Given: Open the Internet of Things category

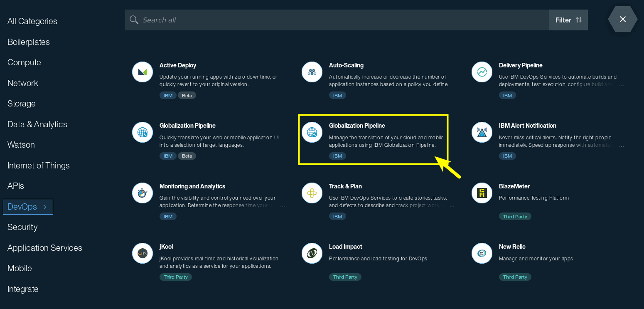Looking at the screenshot, I should 39,166.
